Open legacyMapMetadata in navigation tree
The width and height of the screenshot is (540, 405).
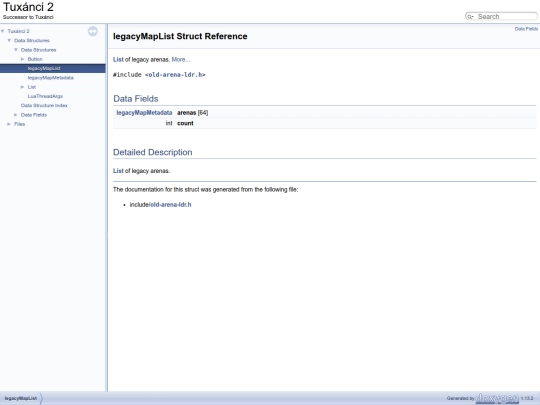coord(51,78)
